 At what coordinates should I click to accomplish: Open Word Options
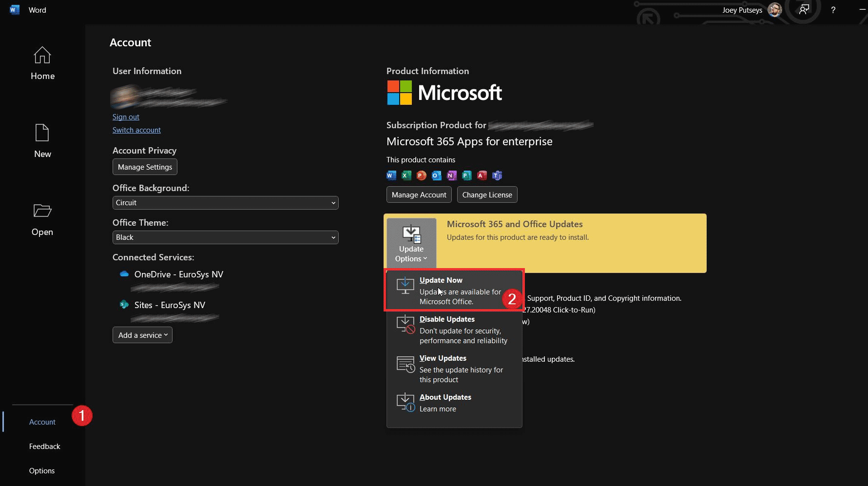42,471
